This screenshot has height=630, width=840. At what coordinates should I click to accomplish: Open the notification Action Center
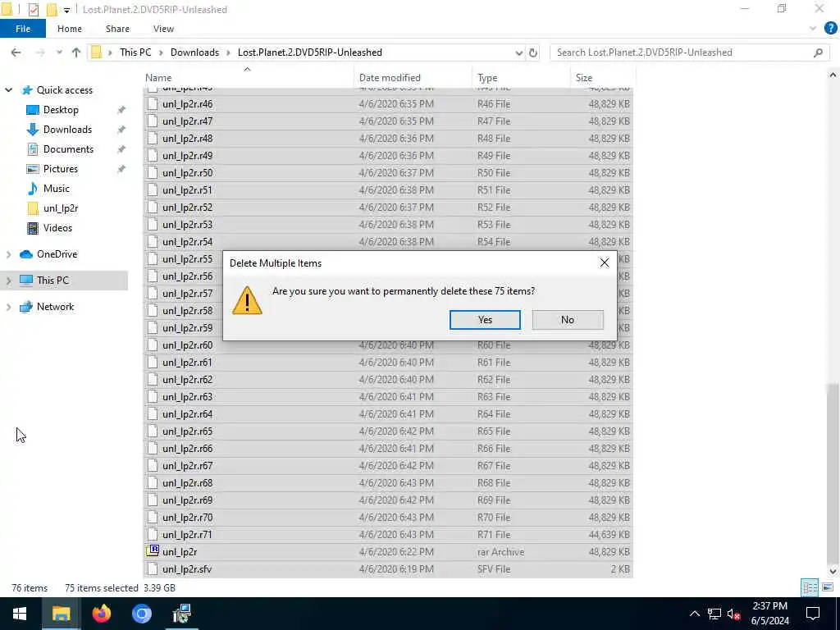click(x=813, y=614)
